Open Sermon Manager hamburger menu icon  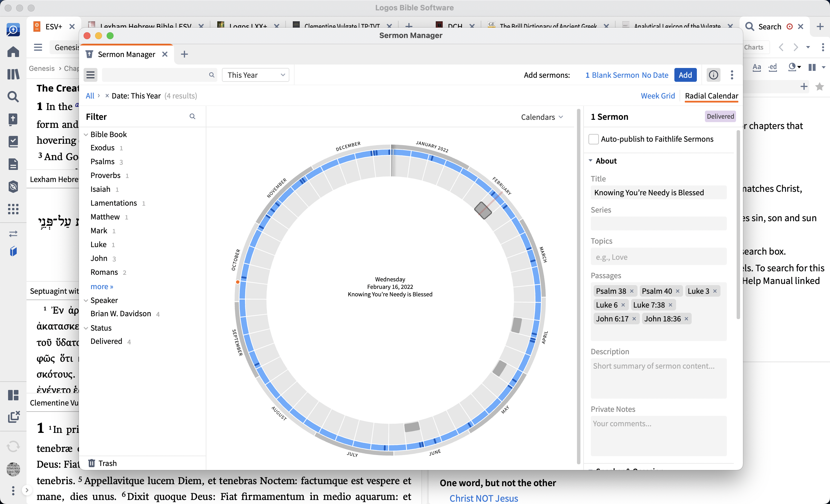(x=90, y=75)
